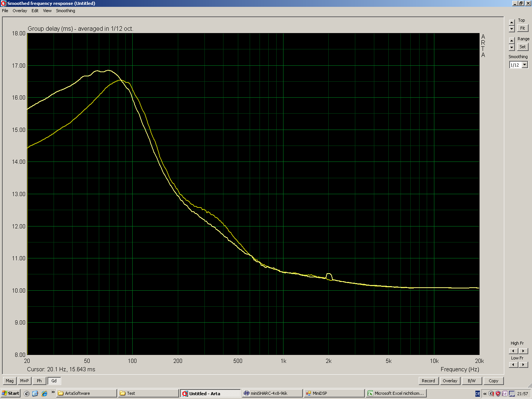Image resolution: width=532 pixels, height=399 pixels.
Task: Select the Gd group delay view
Action: point(54,381)
